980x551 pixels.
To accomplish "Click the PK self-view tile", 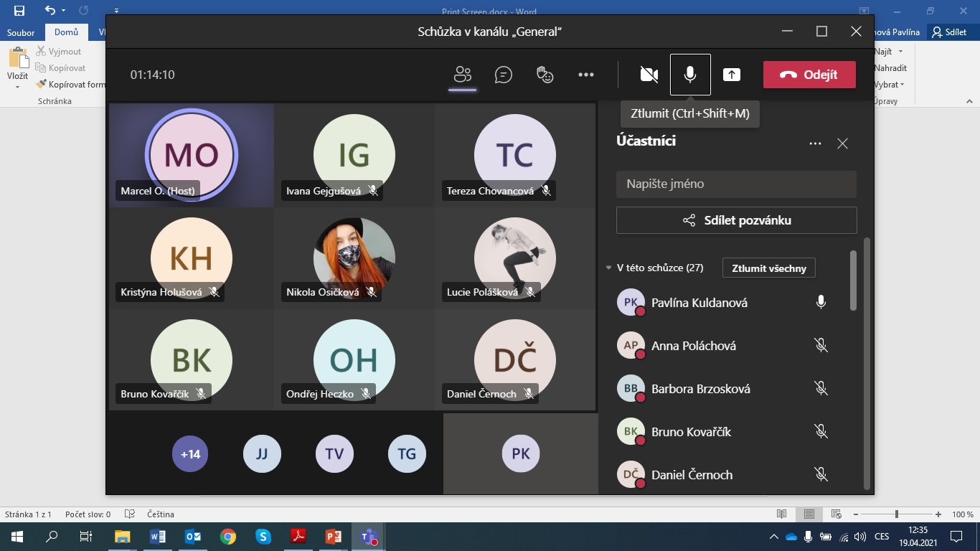I will pyautogui.click(x=521, y=453).
